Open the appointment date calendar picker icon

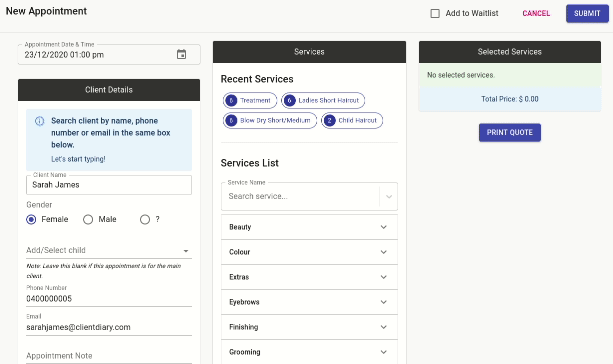181,54
